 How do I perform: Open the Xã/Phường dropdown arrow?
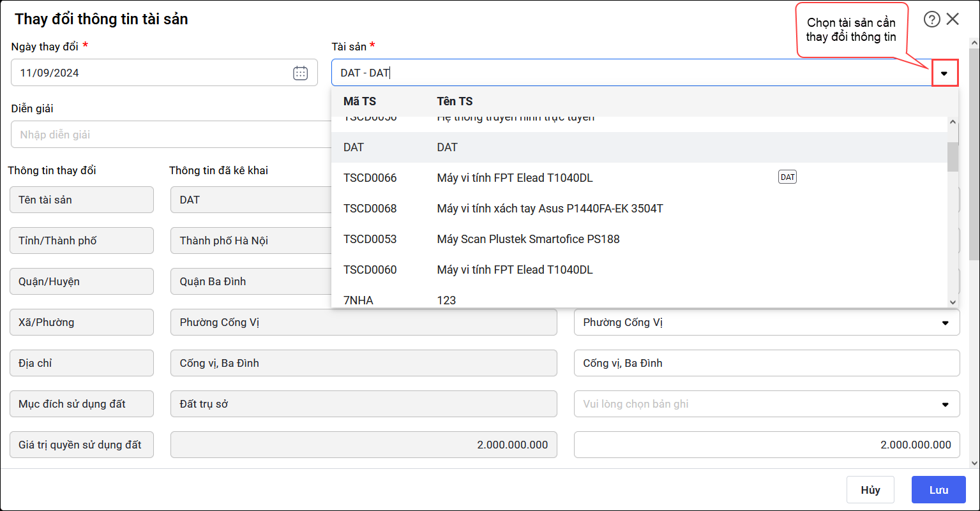coord(945,323)
